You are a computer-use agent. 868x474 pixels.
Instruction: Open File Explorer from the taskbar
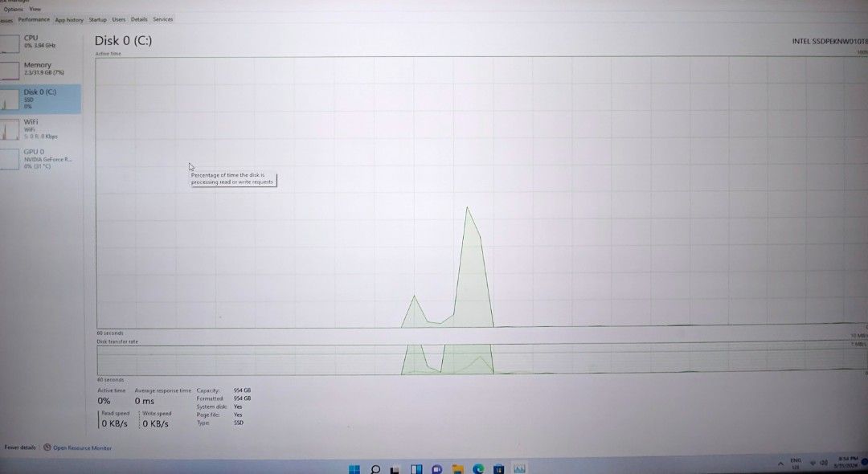click(457, 469)
